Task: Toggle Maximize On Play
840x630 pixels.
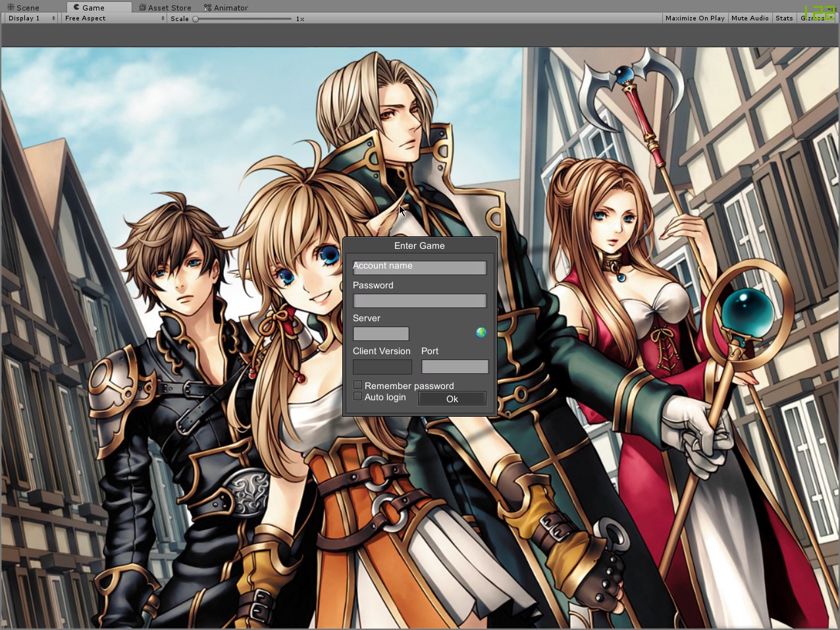Action: tap(695, 18)
